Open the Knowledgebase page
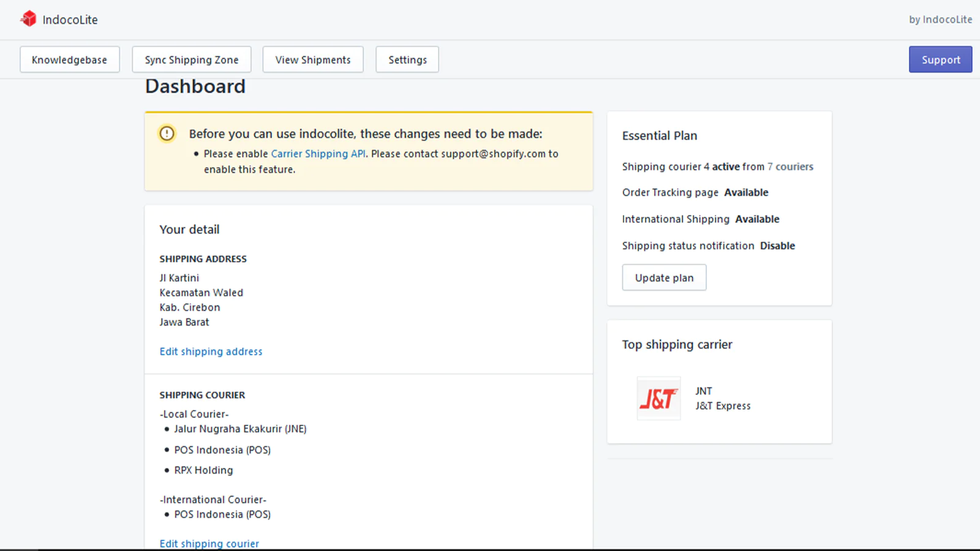Screen dimensions: 980x551 [x=69, y=59]
